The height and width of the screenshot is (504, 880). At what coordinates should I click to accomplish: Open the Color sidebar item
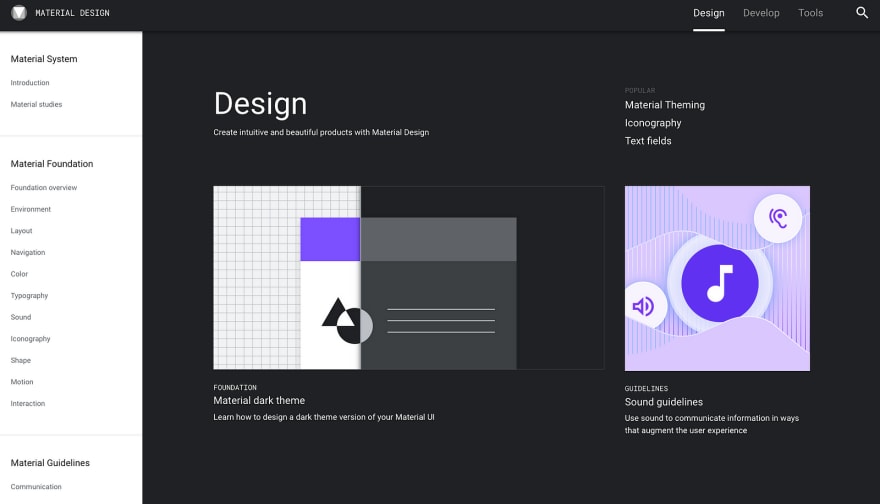19,274
